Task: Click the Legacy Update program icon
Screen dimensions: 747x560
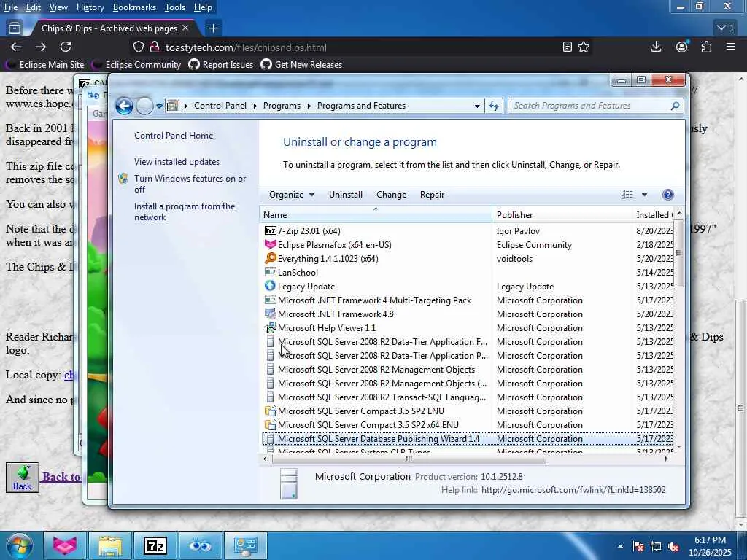Action: pyautogui.click(x=270, y=286)
